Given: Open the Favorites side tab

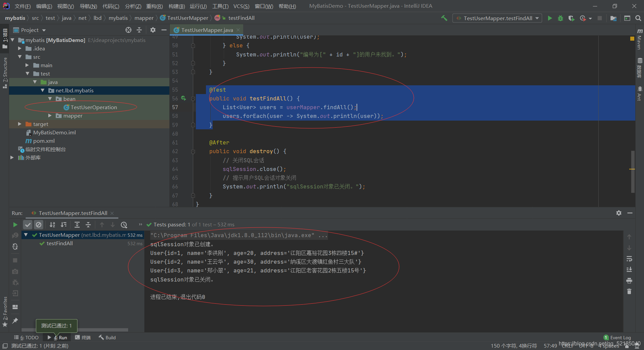Looking at the screenshot, I should point(5,311).
